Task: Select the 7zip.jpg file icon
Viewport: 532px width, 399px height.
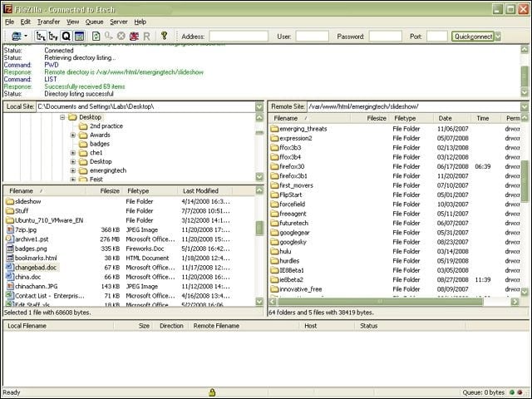Action: click(10, 229)
